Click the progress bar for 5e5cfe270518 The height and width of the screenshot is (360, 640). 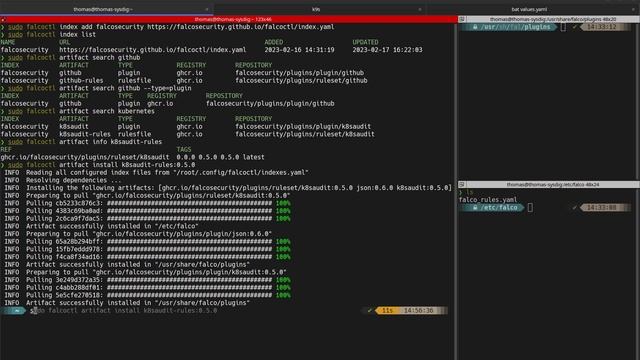189,295
